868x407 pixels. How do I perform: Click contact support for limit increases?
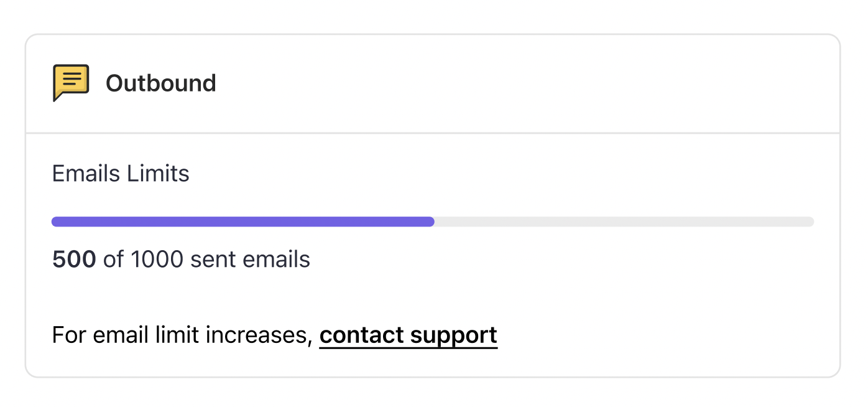pos(408,335)
